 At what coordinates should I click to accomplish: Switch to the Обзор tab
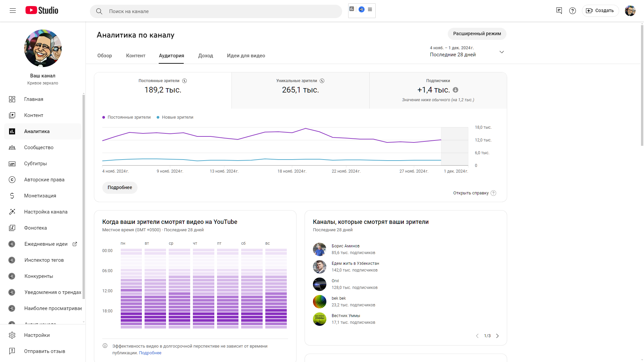coord(105,56)
